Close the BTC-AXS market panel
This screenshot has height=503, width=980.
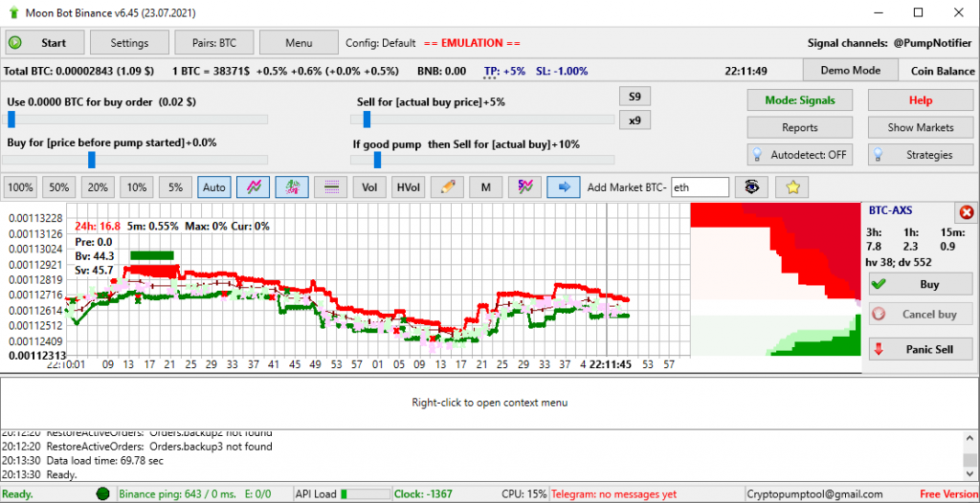(966, 212)
